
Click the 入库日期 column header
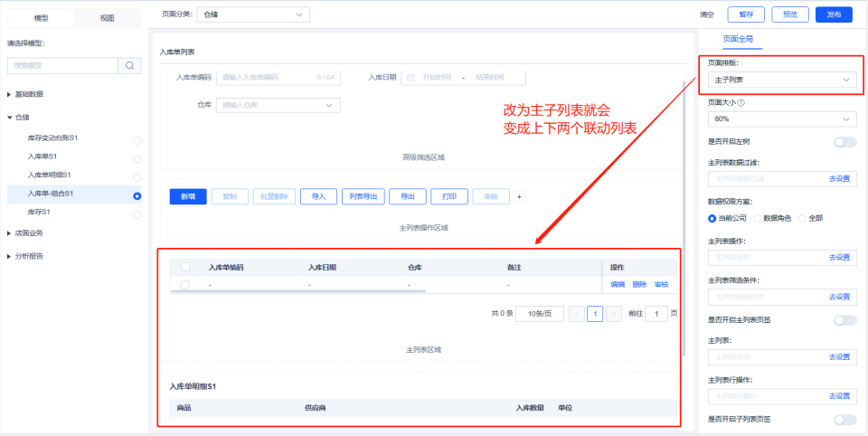tap(322, 268)
